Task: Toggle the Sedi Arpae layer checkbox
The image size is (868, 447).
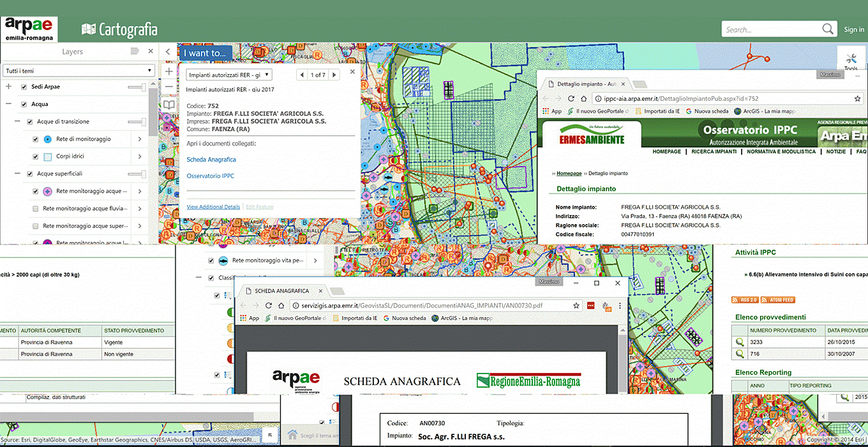Action: 24,87
